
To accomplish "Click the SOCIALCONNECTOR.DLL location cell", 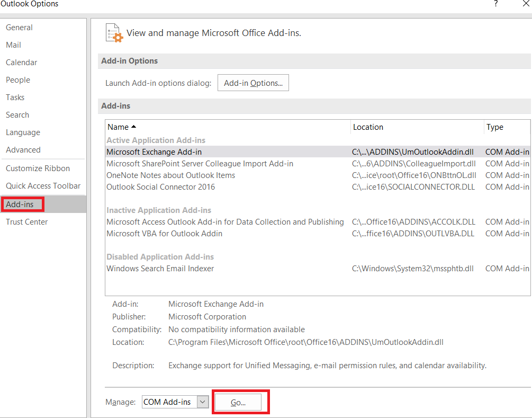I will coord(413,187).
